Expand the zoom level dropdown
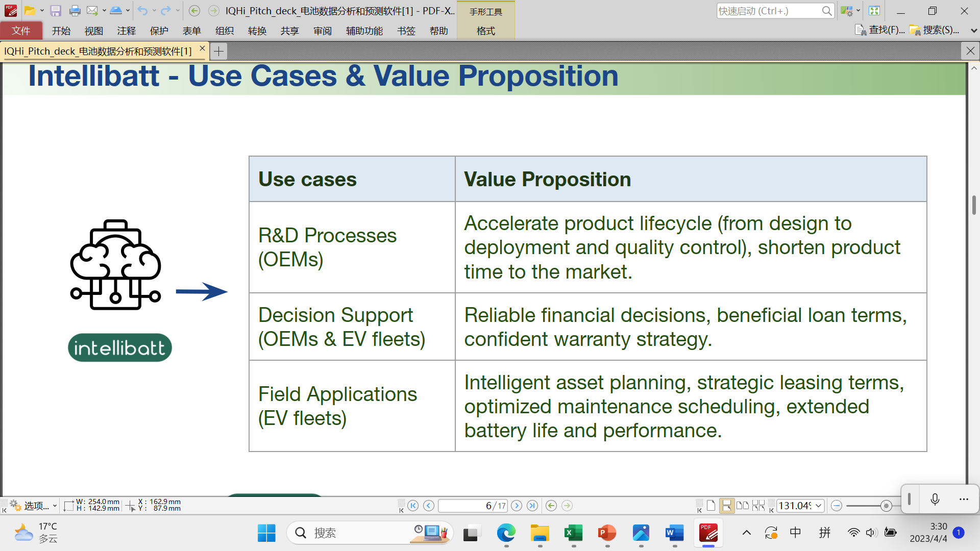 [819, 506]
